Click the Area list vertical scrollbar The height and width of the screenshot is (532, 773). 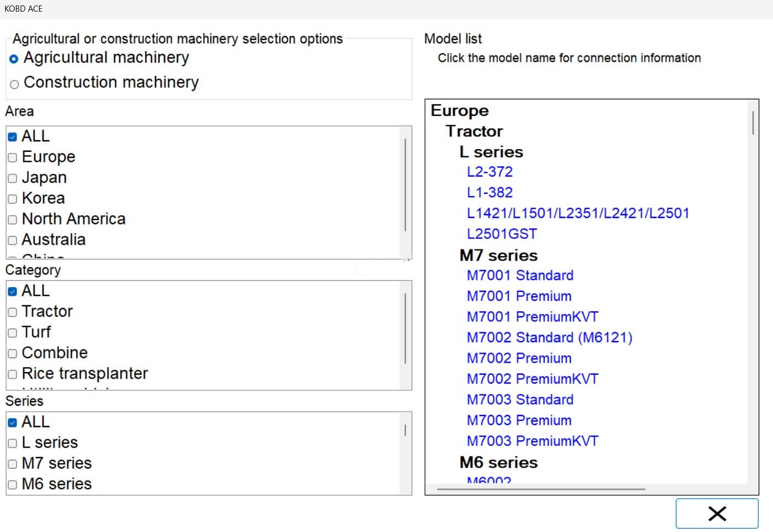point(406,185)
